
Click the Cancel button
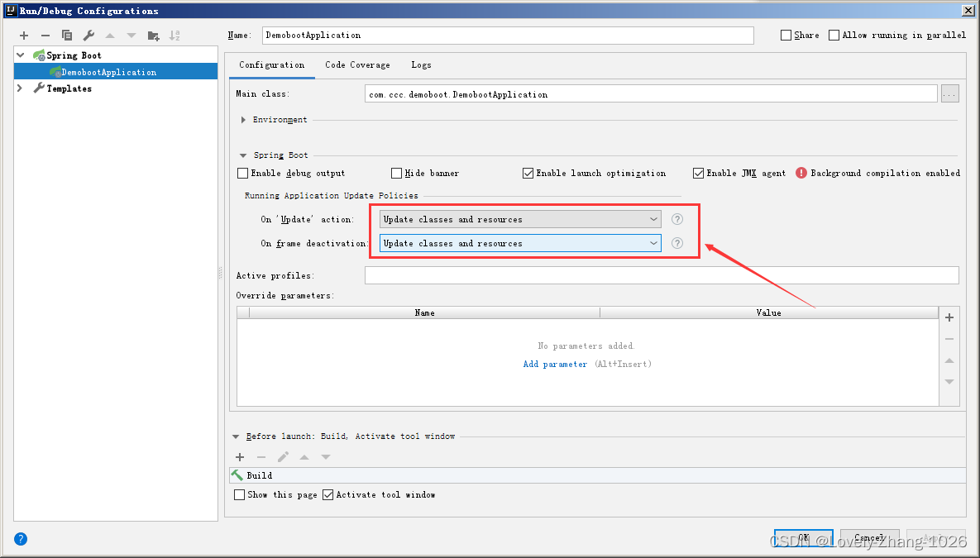pyautogui.click(x=869, y=538)
